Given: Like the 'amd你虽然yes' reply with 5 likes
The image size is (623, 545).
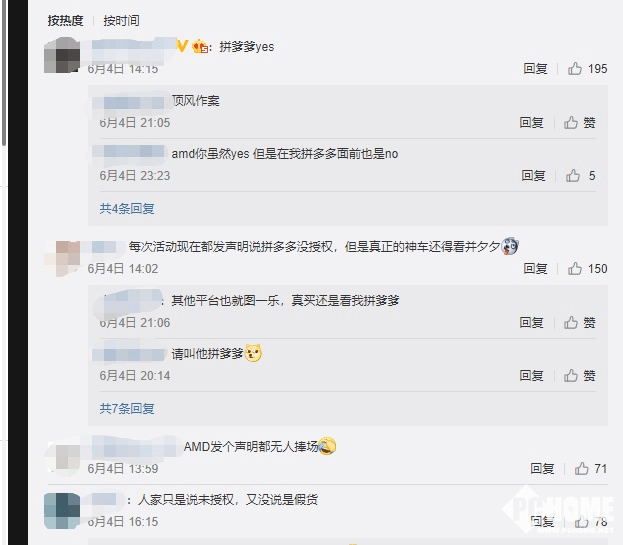Looking at the screenshot, I should pyautogui.click(x=573, y=176).
